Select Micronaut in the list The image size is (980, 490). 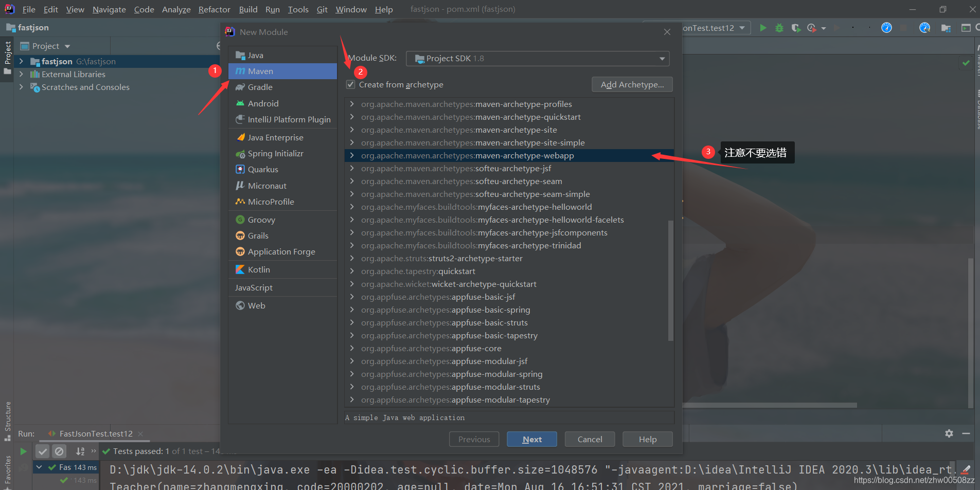(282, 186)
